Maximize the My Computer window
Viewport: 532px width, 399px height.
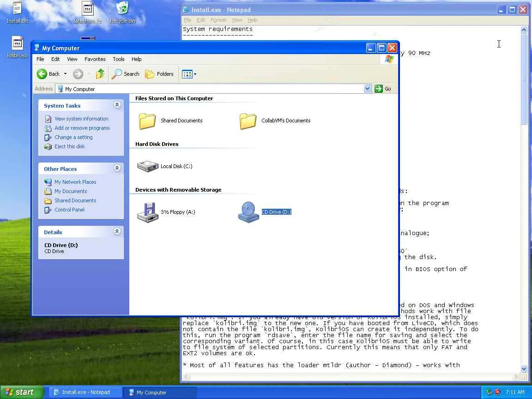[x=381, y=48]
